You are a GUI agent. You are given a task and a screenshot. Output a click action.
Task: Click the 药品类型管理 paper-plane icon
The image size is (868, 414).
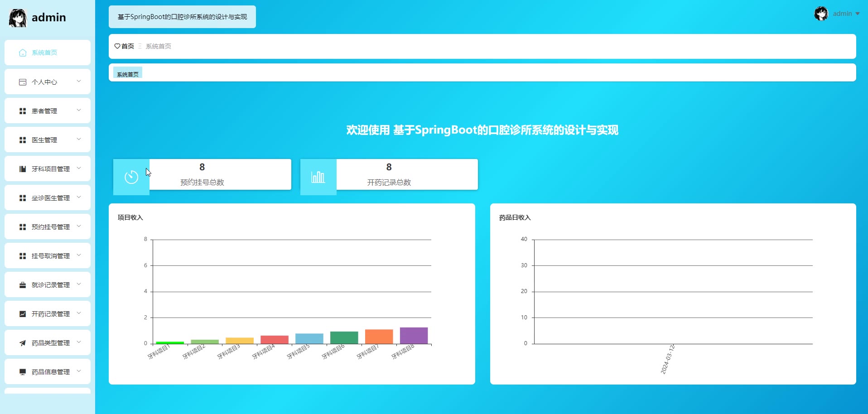(23, 343)
